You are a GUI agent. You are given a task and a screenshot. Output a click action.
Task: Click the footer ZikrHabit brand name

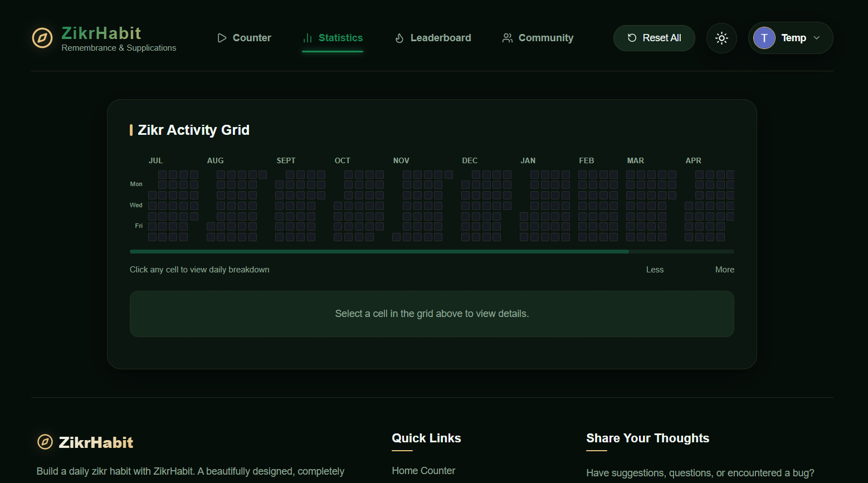[x=96, y=442]
